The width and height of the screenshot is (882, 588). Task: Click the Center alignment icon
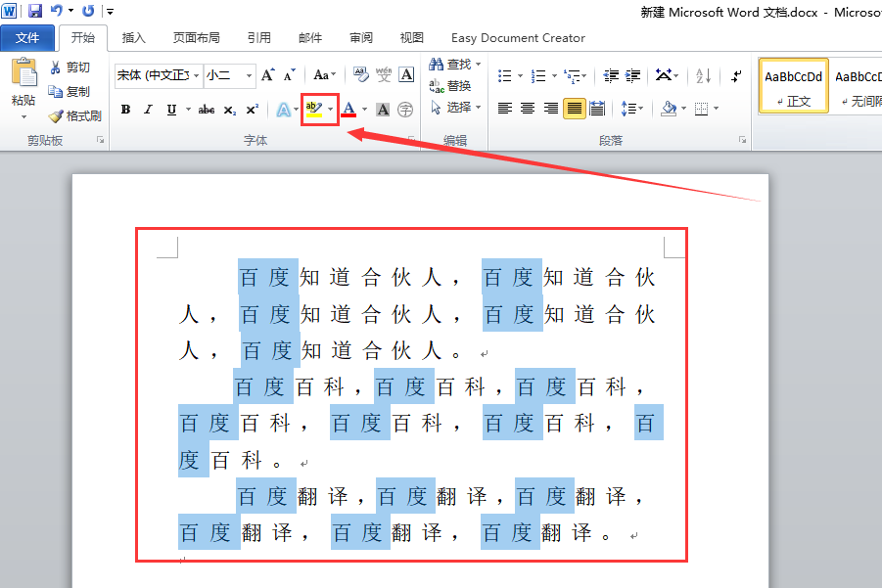point(527,108)
